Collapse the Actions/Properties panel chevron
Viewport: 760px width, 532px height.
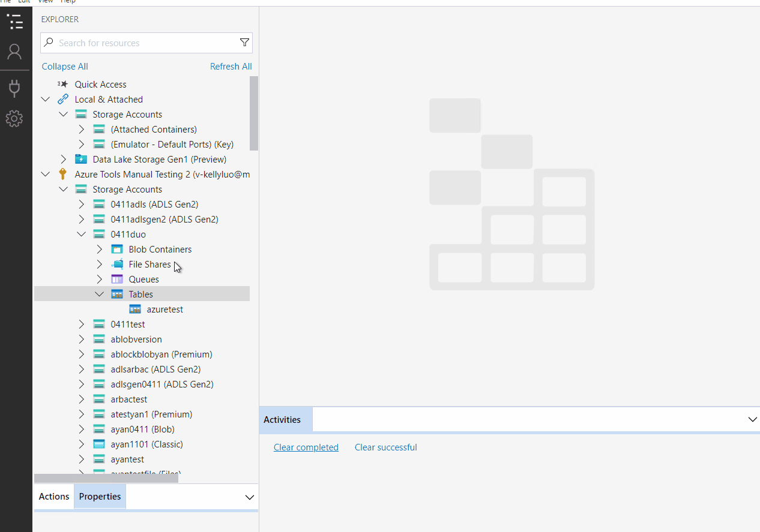250,497
